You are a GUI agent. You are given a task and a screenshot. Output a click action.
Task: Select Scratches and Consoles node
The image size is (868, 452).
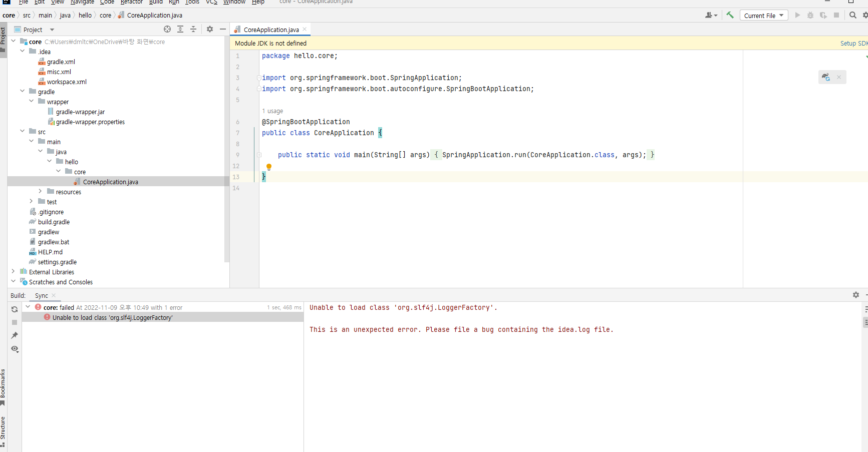pyautogui.click(x=61, y=282)
